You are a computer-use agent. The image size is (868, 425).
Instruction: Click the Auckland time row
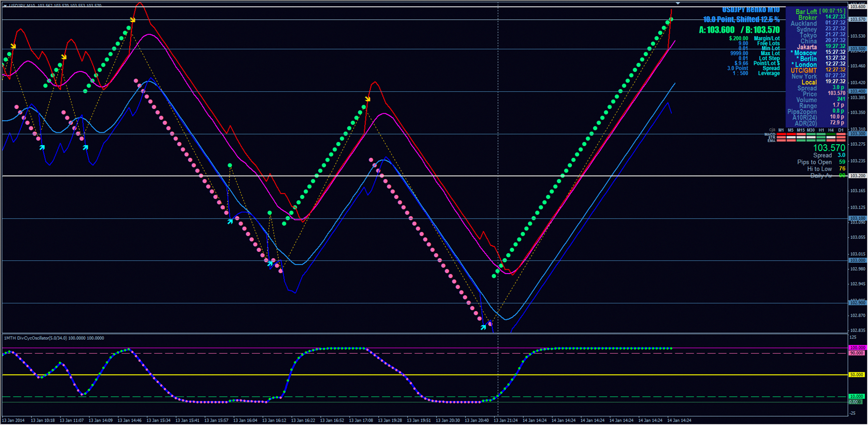(x=818, y=23)
